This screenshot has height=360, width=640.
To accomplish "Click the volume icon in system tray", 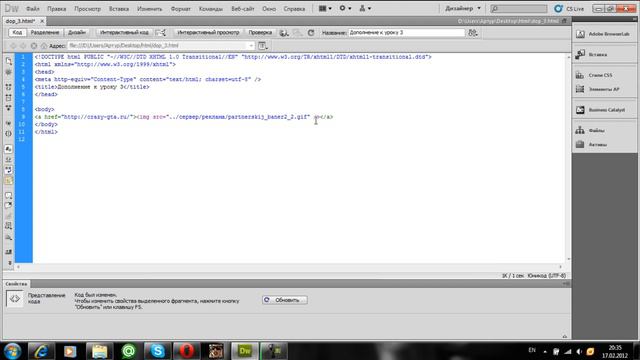I will 579,351.
